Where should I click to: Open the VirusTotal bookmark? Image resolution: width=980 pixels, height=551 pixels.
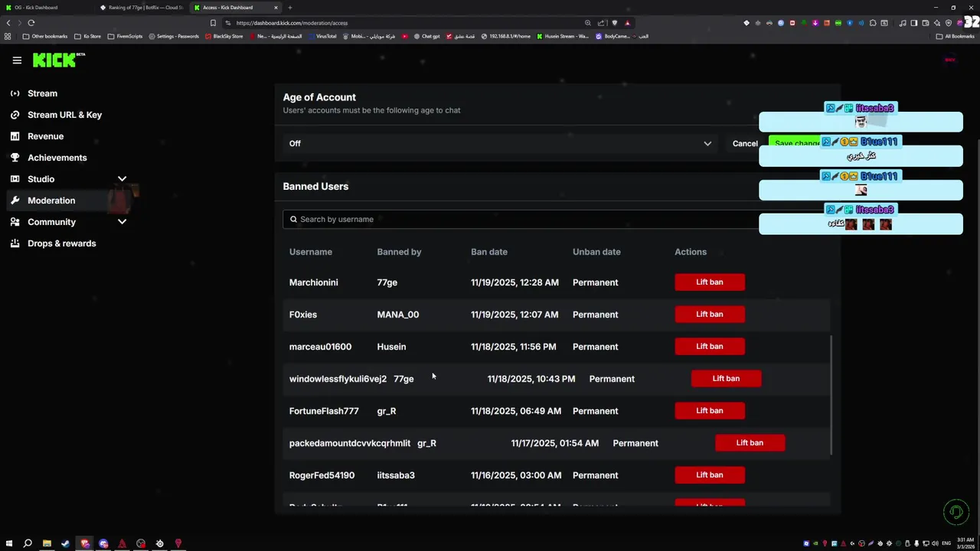(x=322, y=36)
